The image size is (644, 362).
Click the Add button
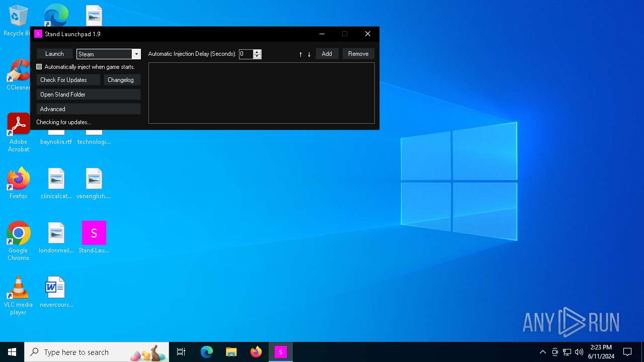(327, 54)
